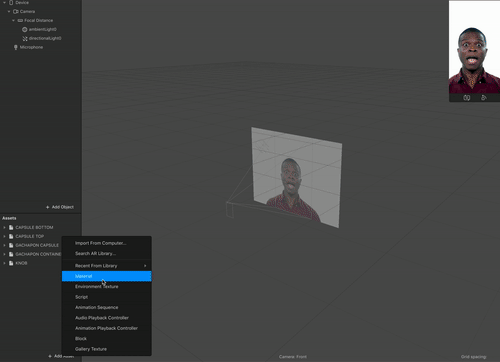This screenshot has width=500, height=362.
Task: Choose Material from the add asset menu
Action: click(x=106, y=276)
